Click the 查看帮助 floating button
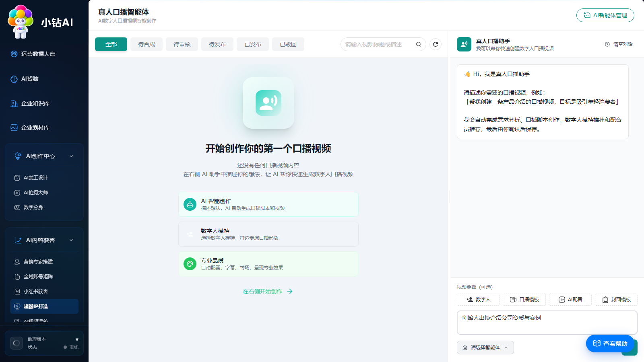 (610, 343)
